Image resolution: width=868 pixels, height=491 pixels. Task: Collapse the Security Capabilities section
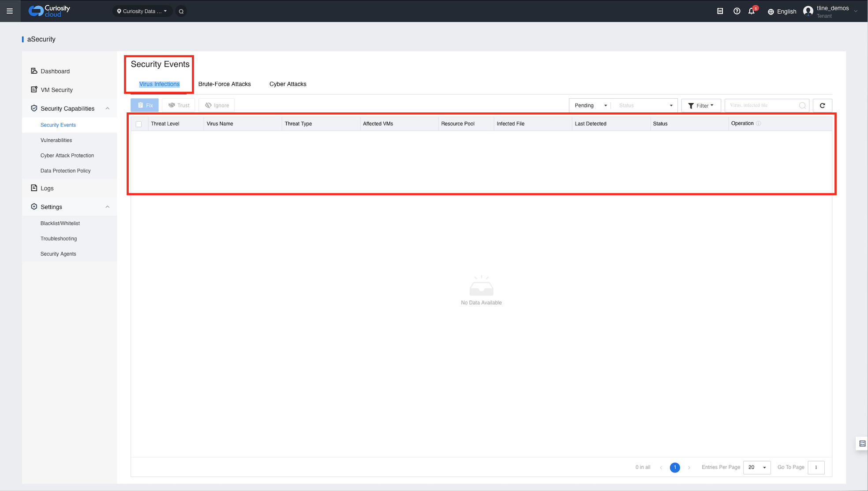point(107,108)
